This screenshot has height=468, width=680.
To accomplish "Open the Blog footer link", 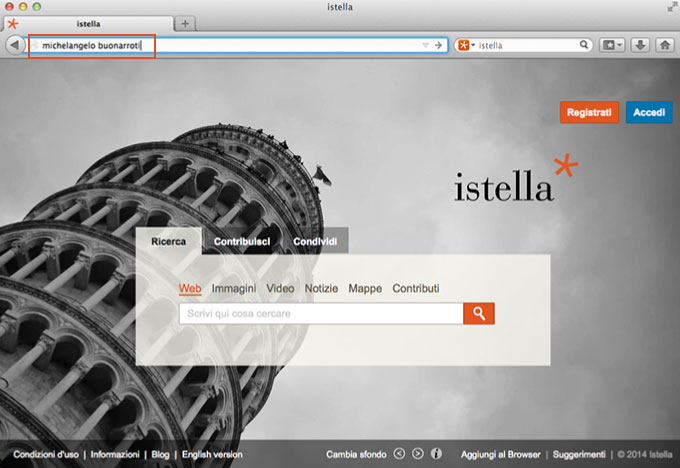I will click(x=160, y=454).
